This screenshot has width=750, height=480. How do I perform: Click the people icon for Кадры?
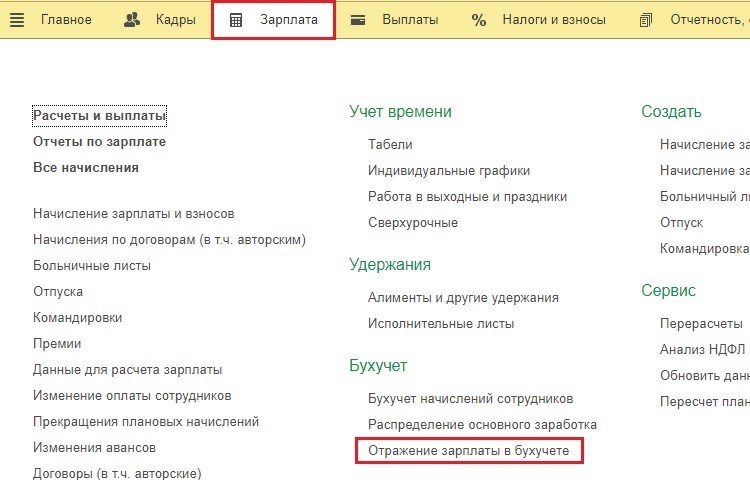tap(132, 20)
